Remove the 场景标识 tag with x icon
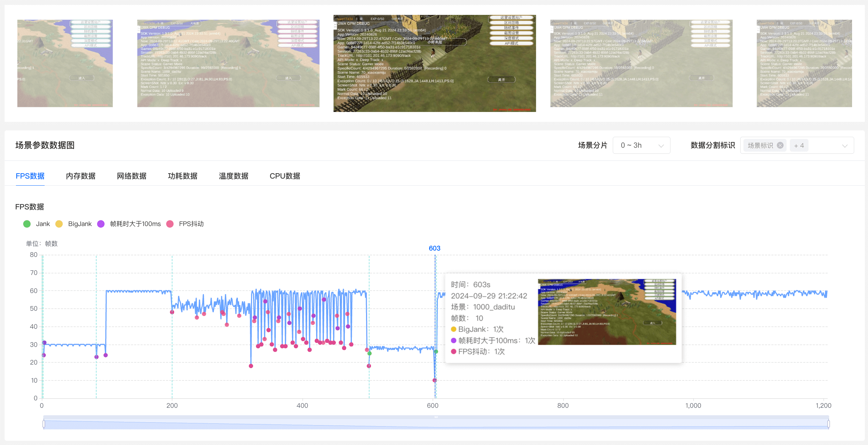The height and width of the screenshot is (445, 868). (780, 145)
